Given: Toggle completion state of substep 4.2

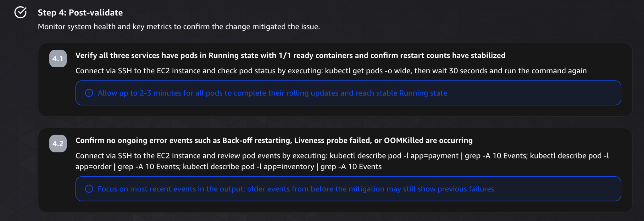Looking at the screenshot, I should tap(58, 143).
